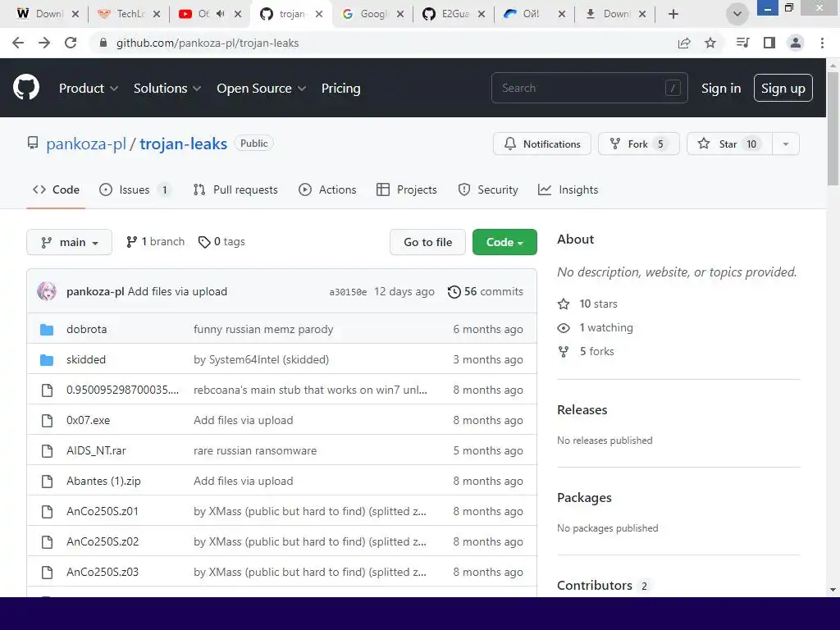
Task: Open the Abantes (1).zip file
Action: [103, 481]
